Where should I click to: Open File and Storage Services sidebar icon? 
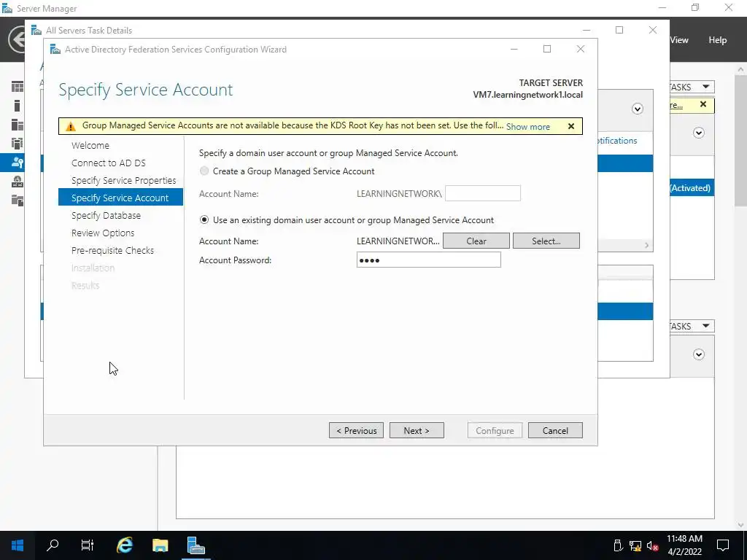click(18, 200)
